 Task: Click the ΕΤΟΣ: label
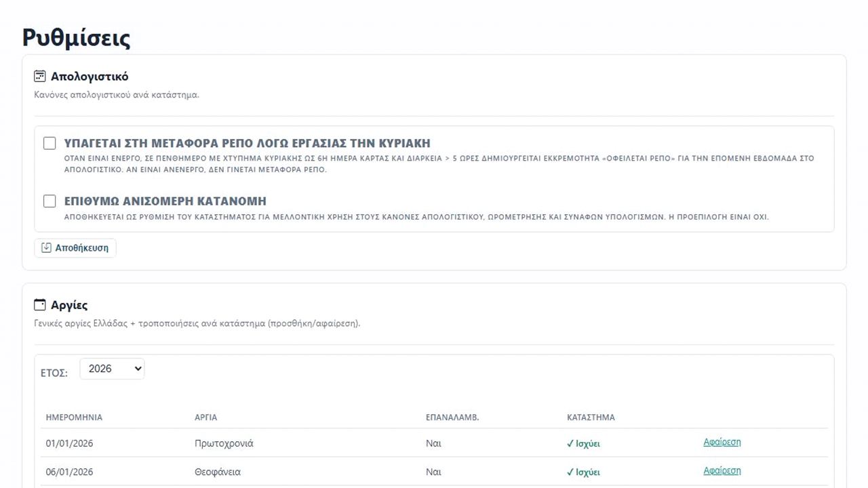[x=54, y=373]
